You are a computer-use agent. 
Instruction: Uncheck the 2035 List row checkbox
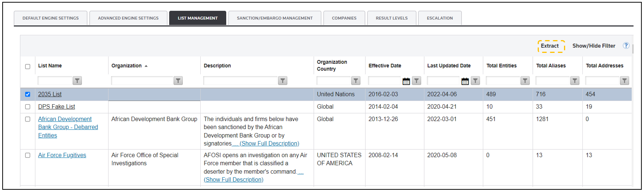(27, 94)
